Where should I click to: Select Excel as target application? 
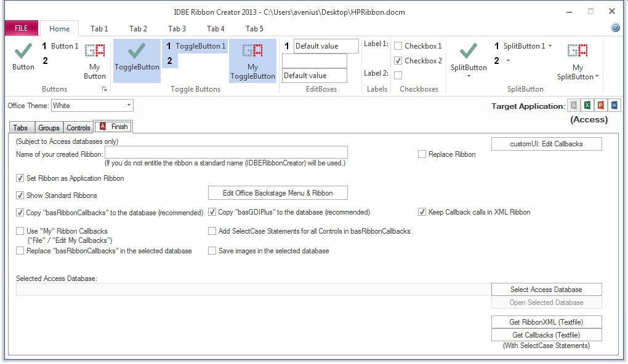(x=587, y=105)
